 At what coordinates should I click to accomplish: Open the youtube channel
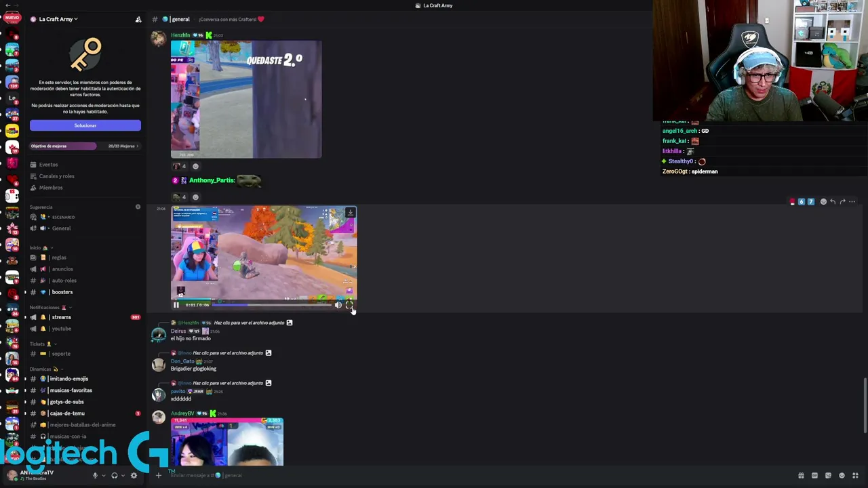pyautogui.click(x=61, y=329)
